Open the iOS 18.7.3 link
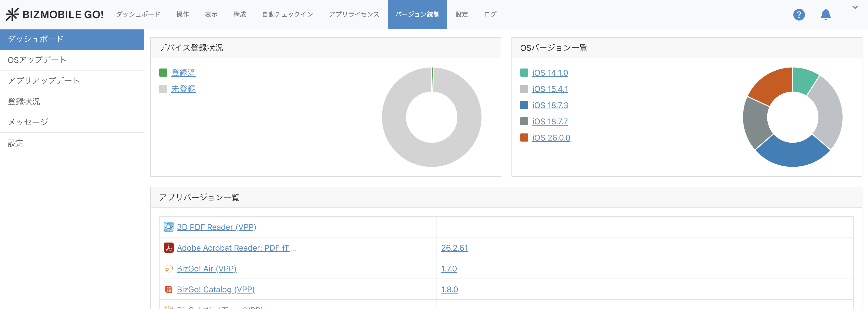The width and height of the screenshot is (868, 309). 550,105
